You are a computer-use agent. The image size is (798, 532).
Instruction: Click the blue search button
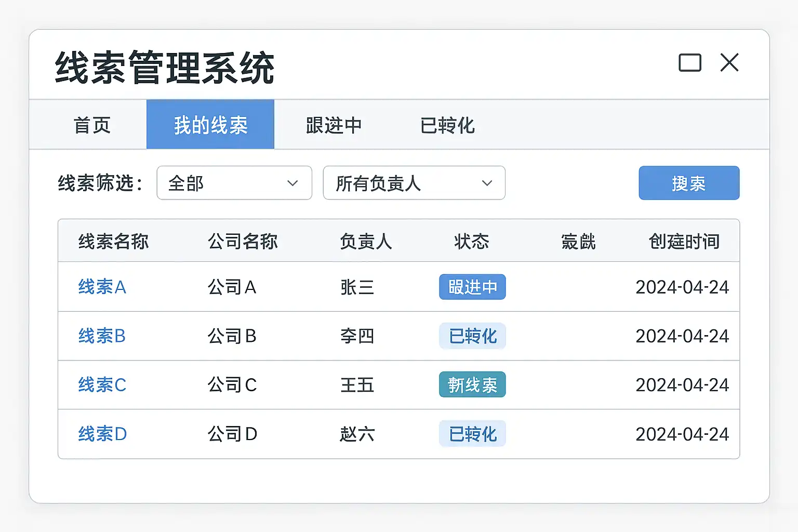(x=689, y=183)
